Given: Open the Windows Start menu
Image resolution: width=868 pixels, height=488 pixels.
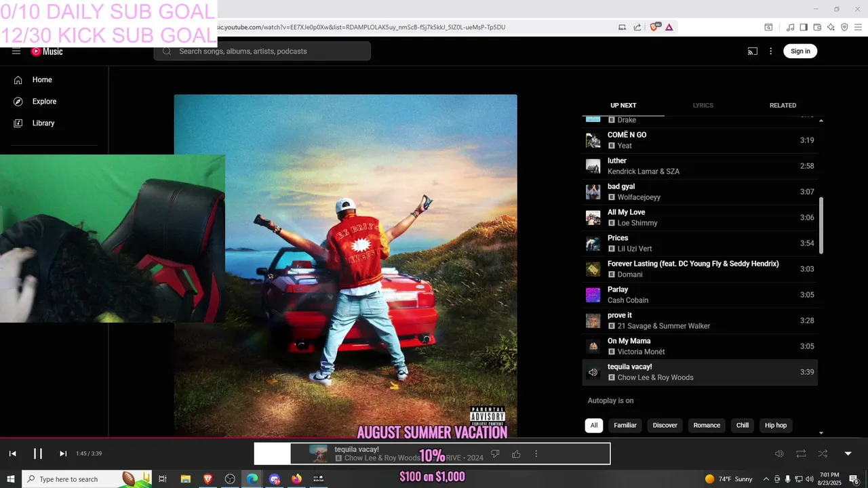Looking at the screenshot, I should pyautogui.click(x=11, y=479).
